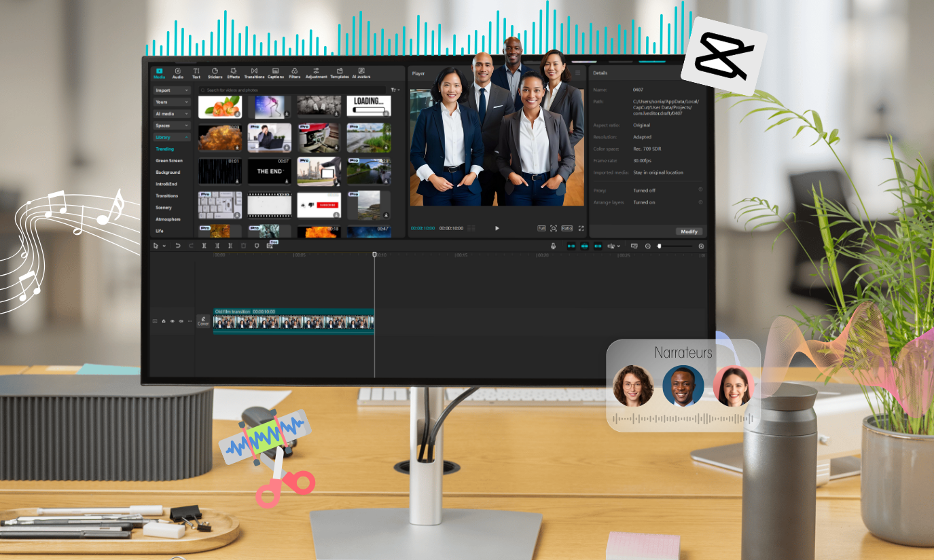
Task: Click the Ratio button in the player
Action: tap(567, 228)
